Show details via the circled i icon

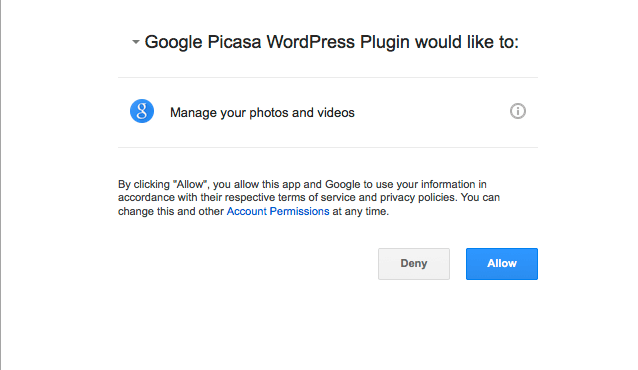(518, 111)
